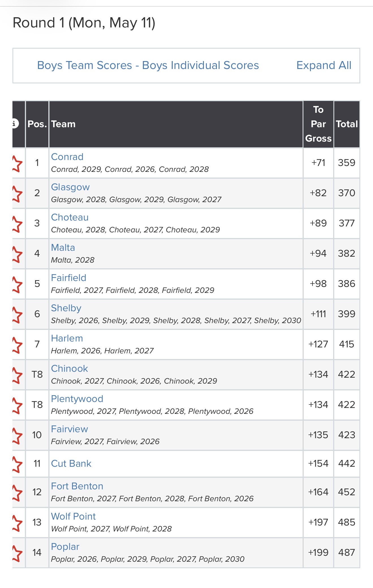Click the 'Malta, 2028' roster line
The height and width of the screenshot is (588, 373).
73,260
